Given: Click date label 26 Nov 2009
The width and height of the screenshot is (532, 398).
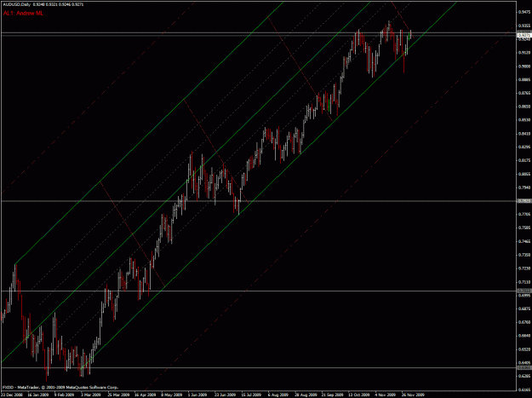Looking at the screenshot, I should coord(413,395).
